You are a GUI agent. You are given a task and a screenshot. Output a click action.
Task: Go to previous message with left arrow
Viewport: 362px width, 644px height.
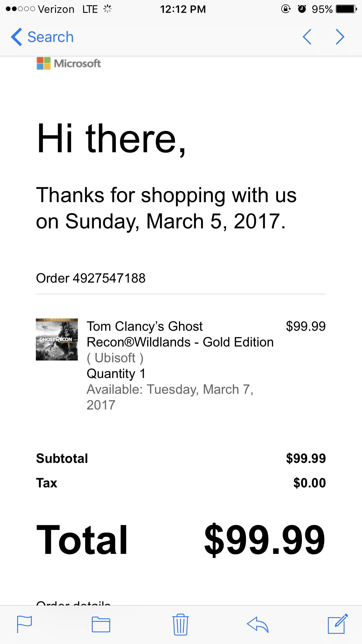click(x=307, y=37)
